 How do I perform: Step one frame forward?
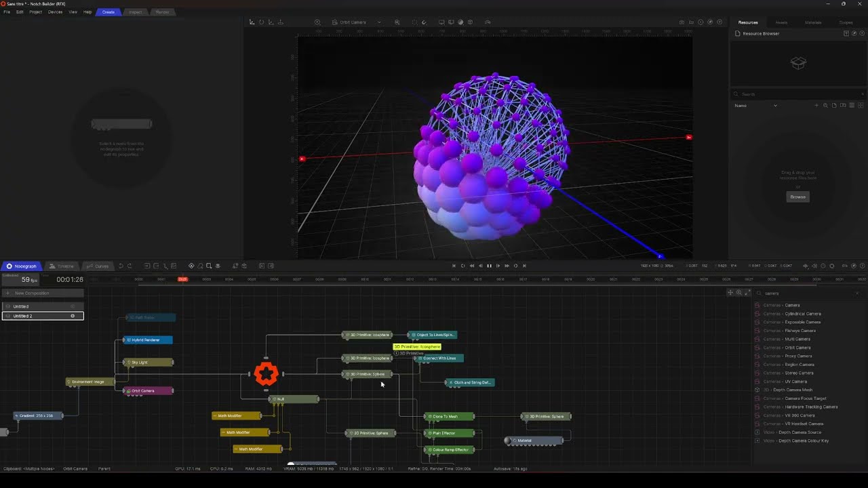point(498,266)
